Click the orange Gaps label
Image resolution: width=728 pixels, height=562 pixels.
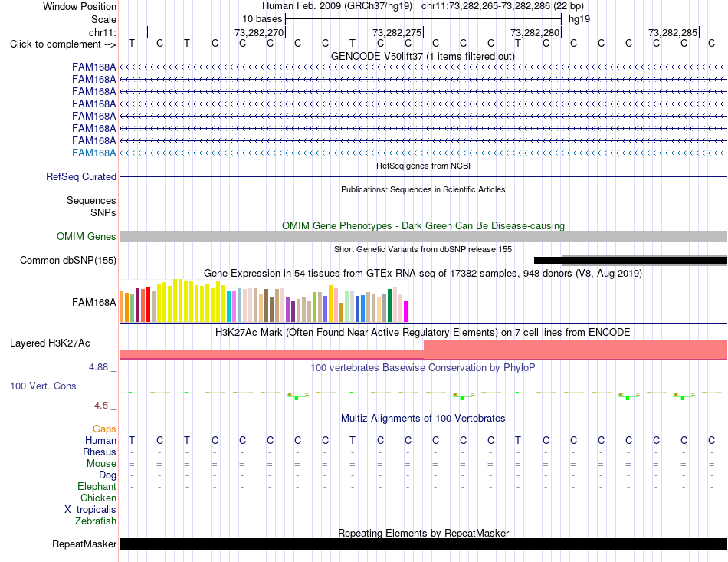pos(104,429)
